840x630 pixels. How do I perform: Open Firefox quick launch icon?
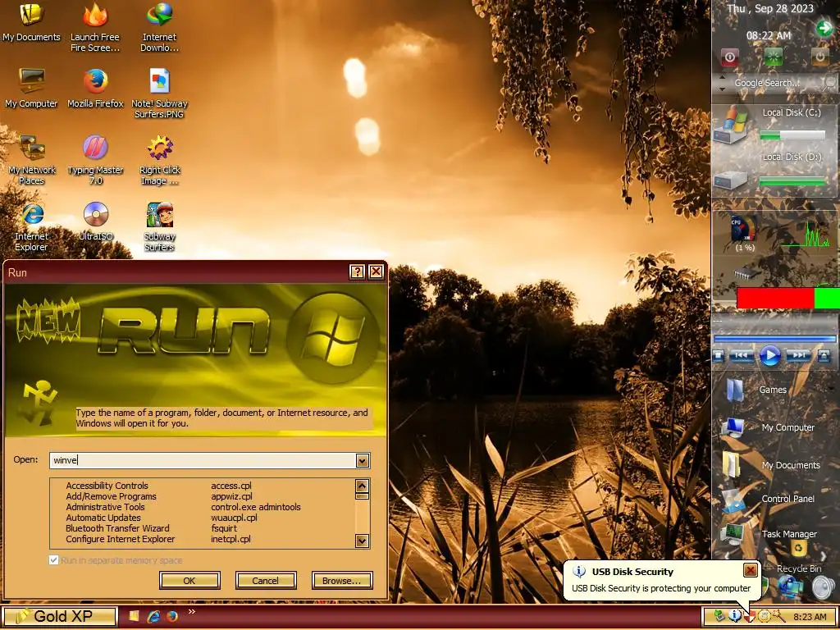172,617
